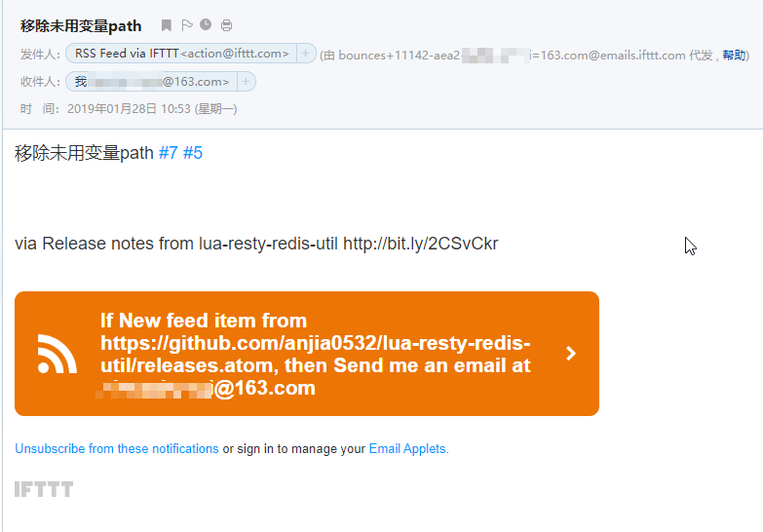Click Unsubscribe from these notifications

[x=117, y=448]
